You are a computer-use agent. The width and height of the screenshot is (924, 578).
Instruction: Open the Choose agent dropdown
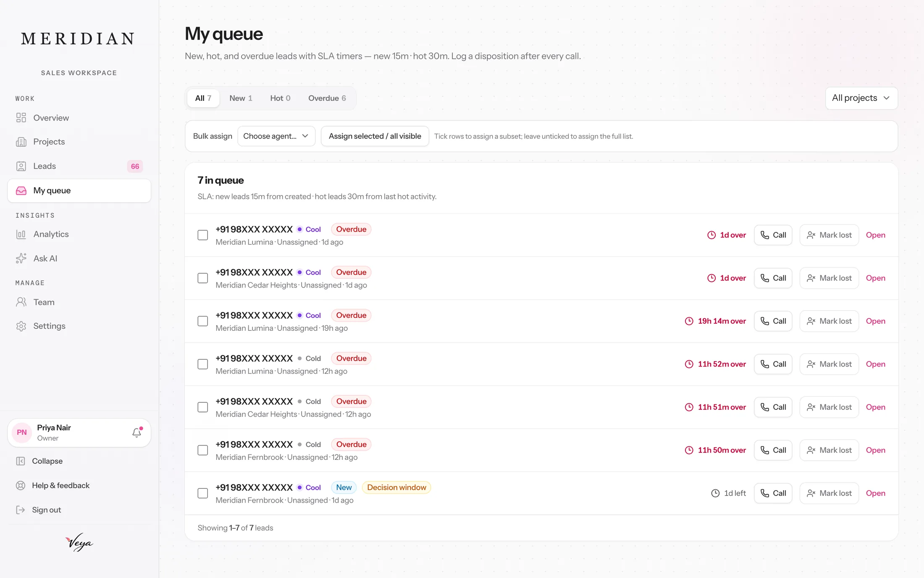[276, 136]
